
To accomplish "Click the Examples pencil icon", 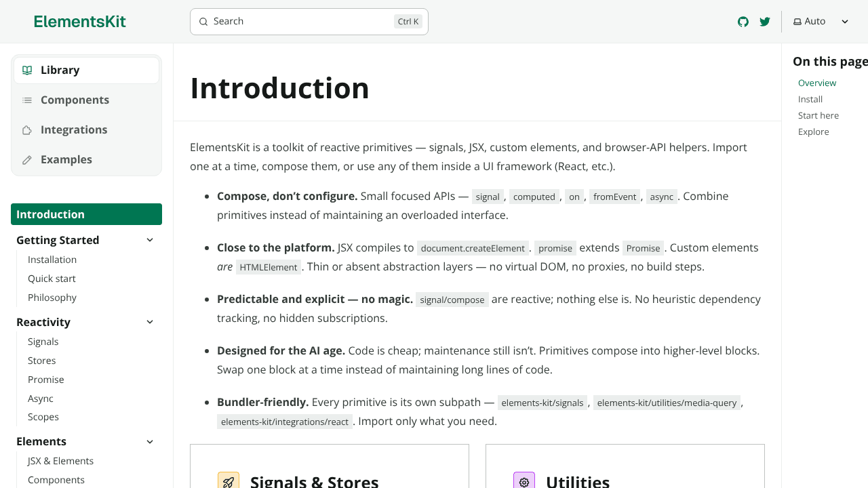I will coord(27,160).
